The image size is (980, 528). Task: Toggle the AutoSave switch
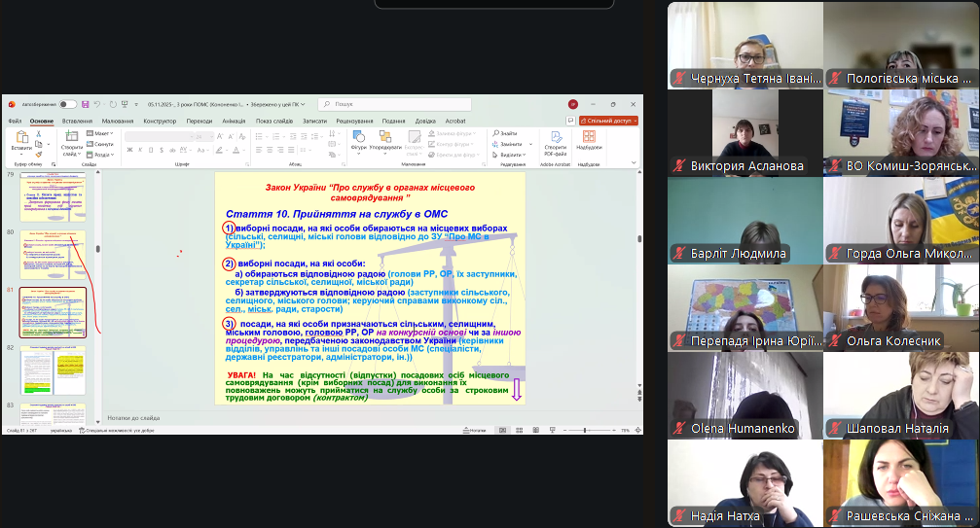click(x=66, y=104)
